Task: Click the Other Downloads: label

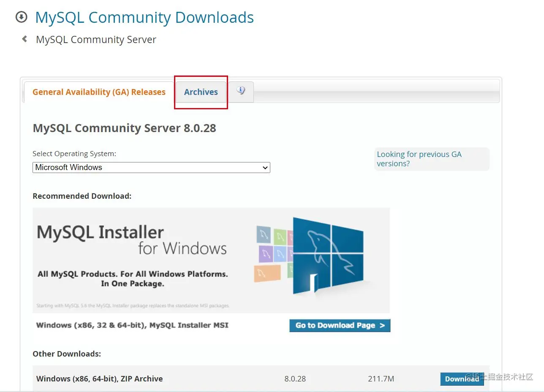Action: click(x=67, y=354)
